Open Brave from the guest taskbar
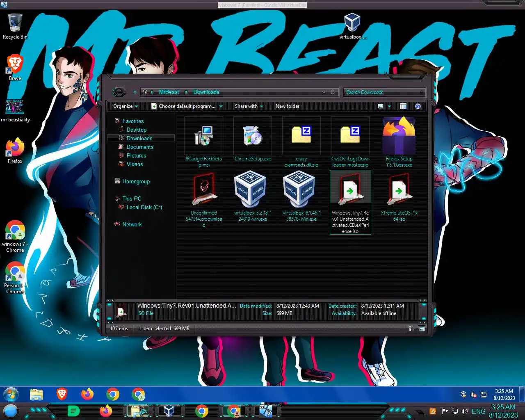 (x=62, y=395)
